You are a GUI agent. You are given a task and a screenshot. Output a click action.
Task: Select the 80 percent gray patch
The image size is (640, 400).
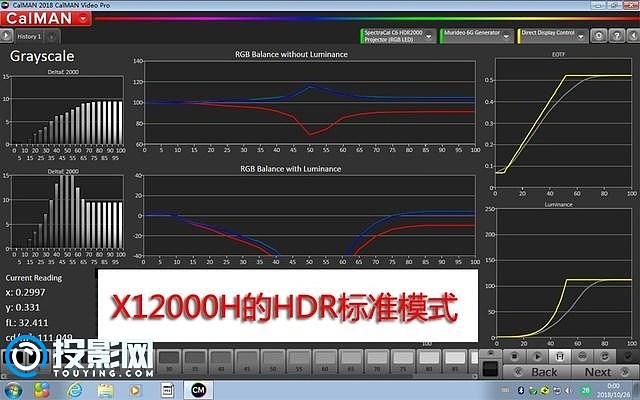(x=429, y=361)
